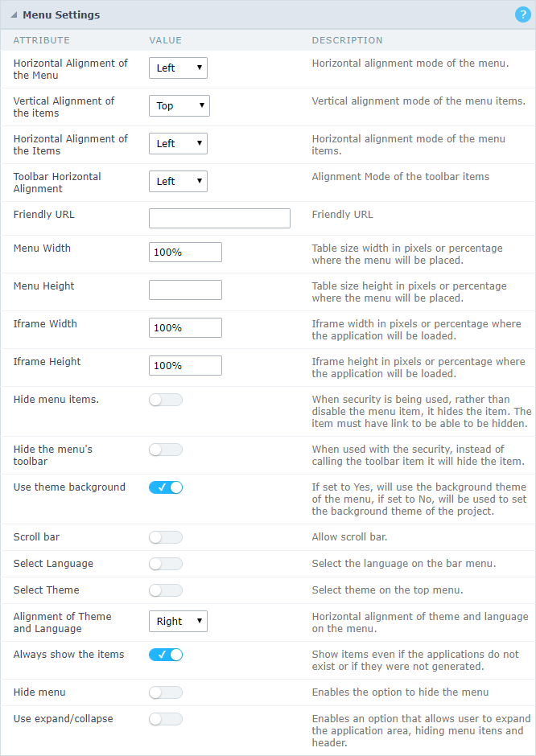Viewport: 536px width, 756px height.
Task: Enable the Hide menu items toggle
Action: 165,400
